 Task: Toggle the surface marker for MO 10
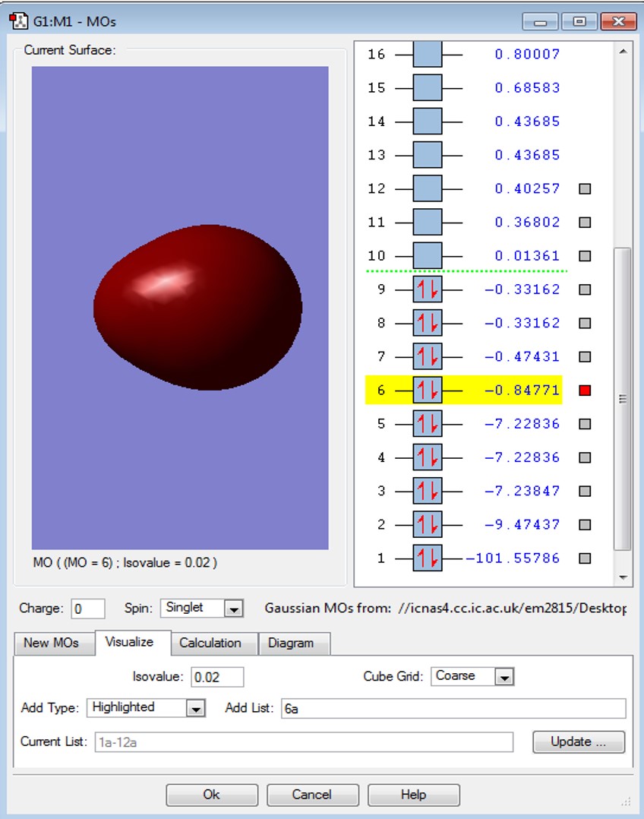(585, 256)
